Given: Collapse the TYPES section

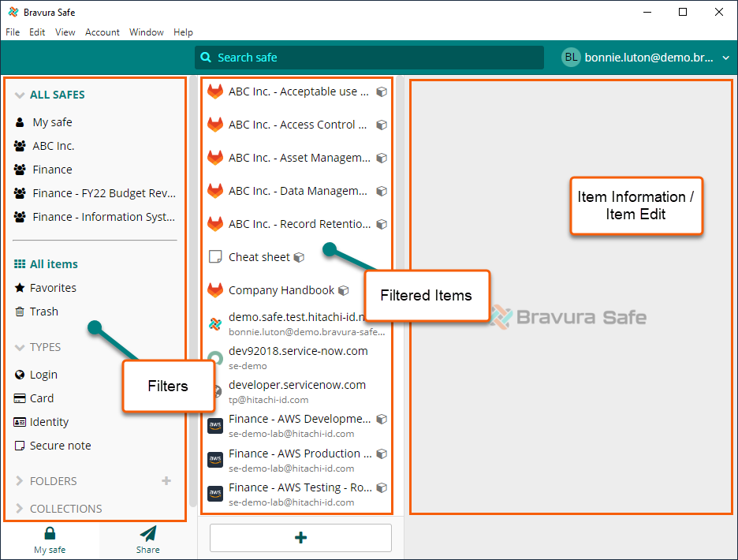Looking at the screenshot, I should 19,348.
